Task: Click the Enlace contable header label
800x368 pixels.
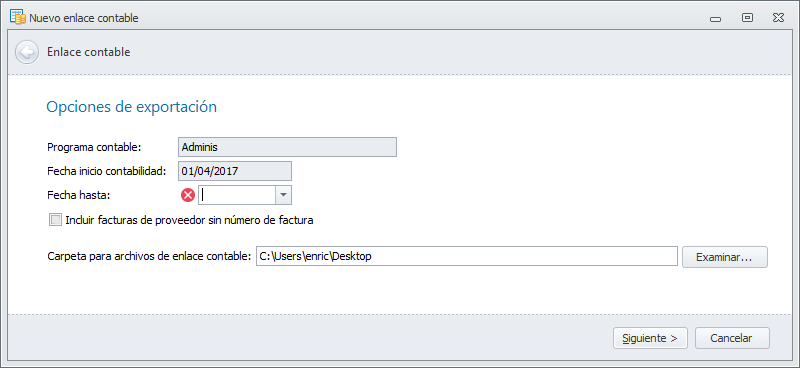Action: (x=88, y=52)
